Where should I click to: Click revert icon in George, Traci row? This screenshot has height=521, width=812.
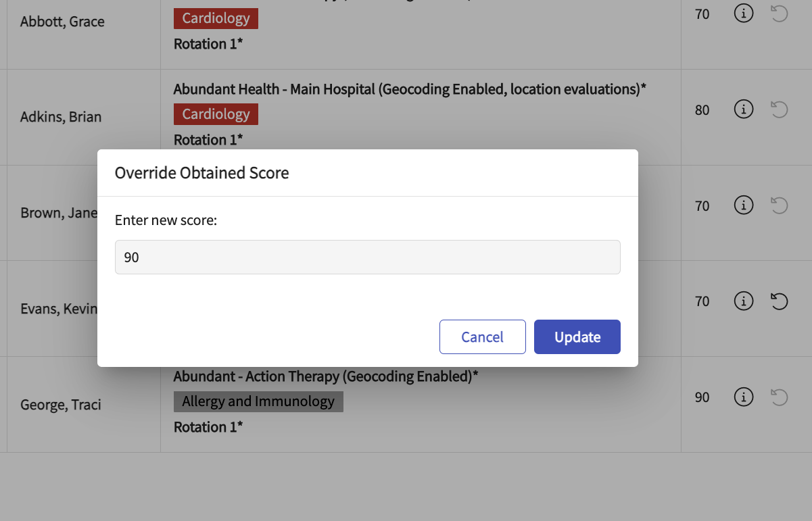(x=780, y=397)
